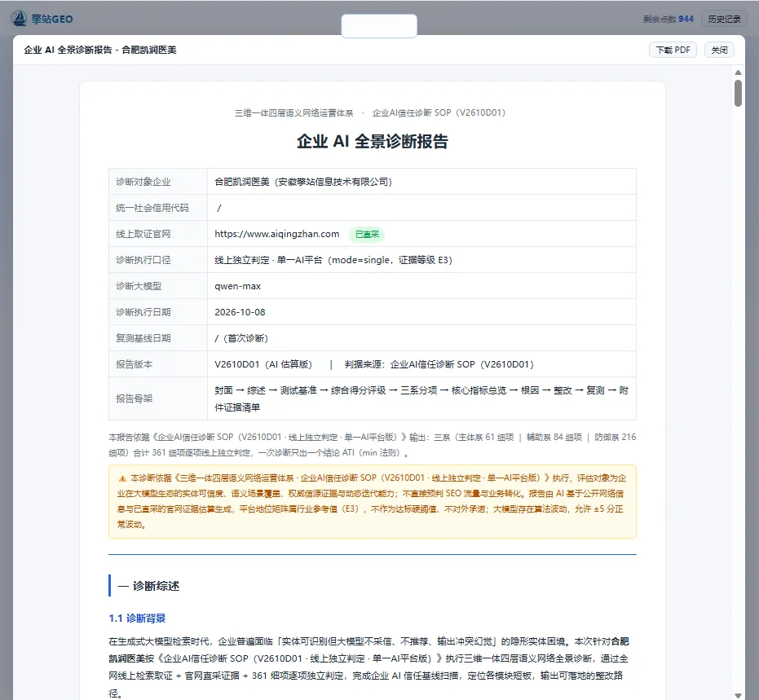
Task: Click the 封面 → 综述 → 测试基准 skeleton text
Action: (421, 398)
